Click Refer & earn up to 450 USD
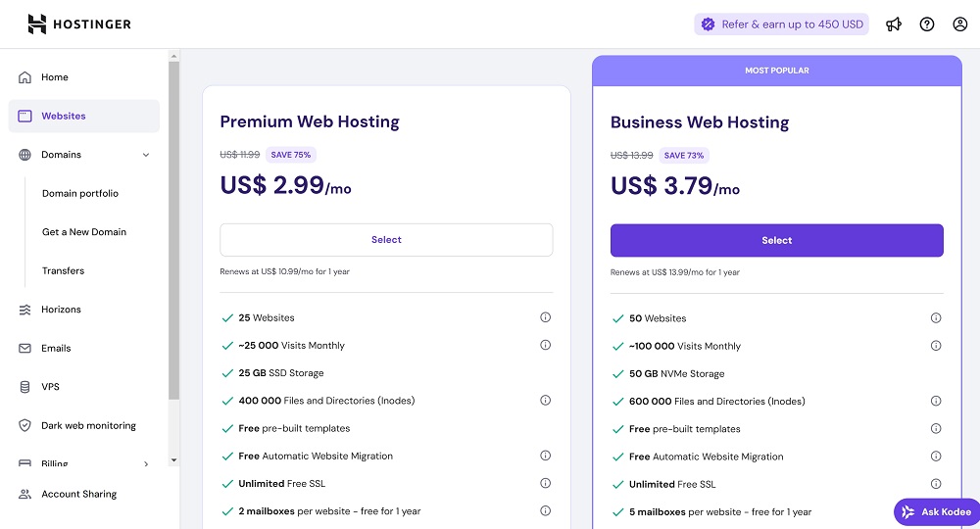 click(782, 24)
